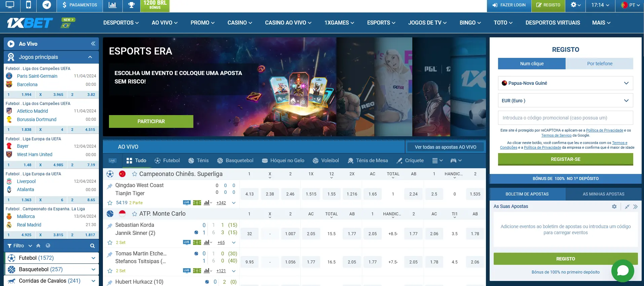Open the Papua-Nova Guiné country dropdown
The height and width of the screenshot is (286, 644).
pyautogui.click(x=565, y=83)
